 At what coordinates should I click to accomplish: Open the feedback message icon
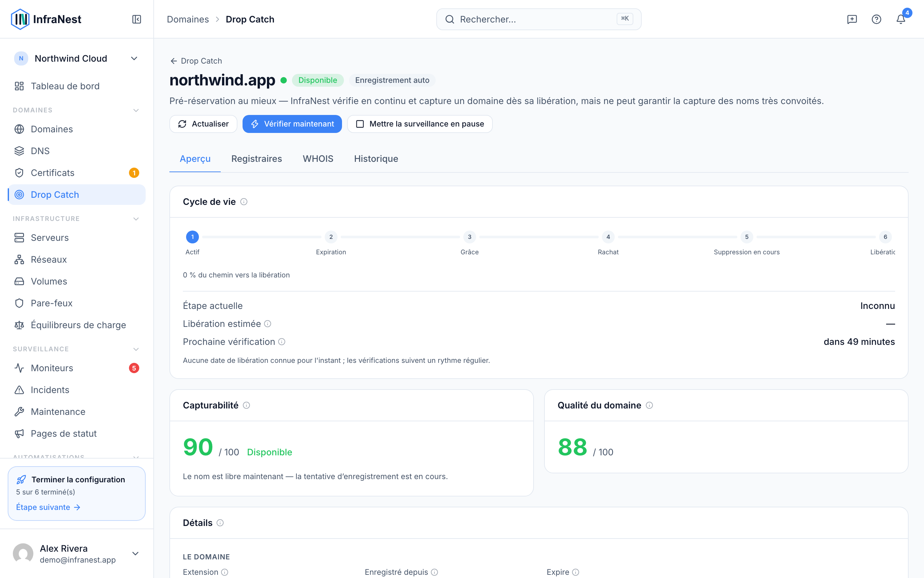point(852,19)
